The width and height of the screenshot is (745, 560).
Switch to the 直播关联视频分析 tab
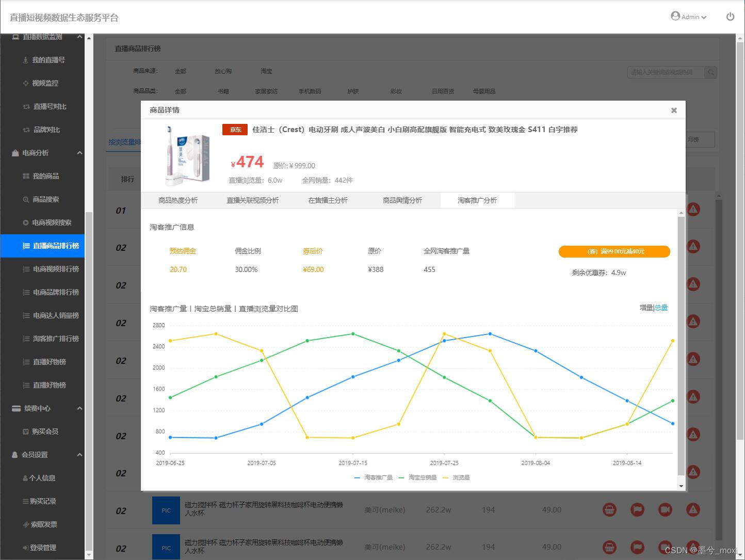point(253,200)
